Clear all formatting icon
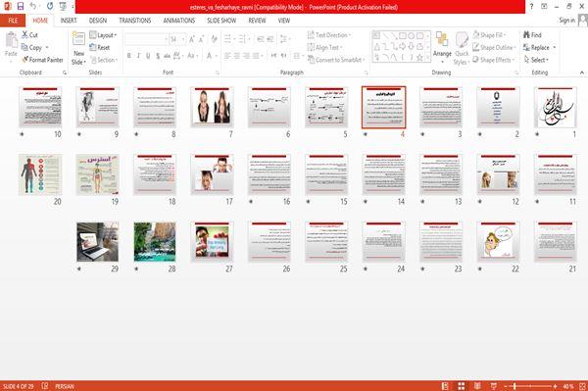 214,38
